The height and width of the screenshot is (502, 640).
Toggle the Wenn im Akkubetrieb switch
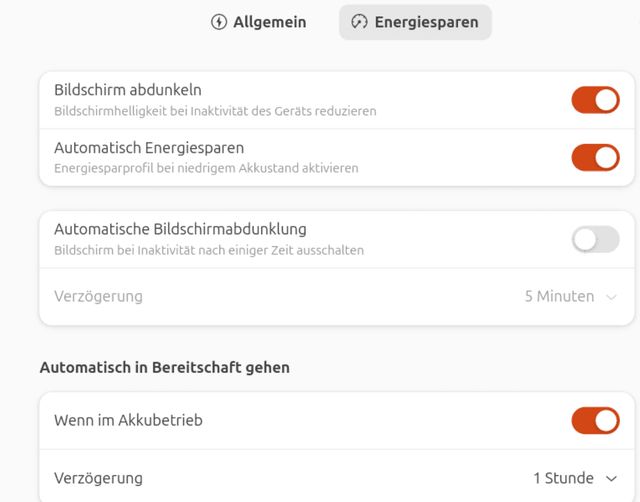595,421
